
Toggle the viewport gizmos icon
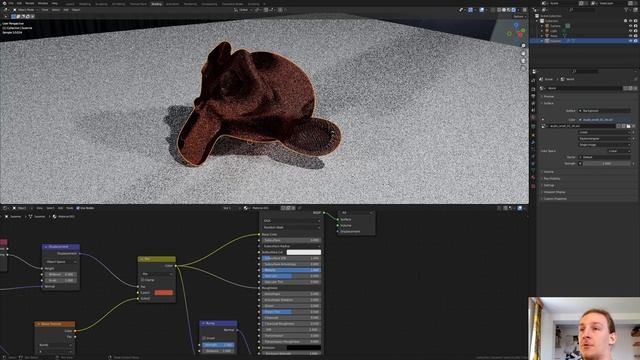470,10
